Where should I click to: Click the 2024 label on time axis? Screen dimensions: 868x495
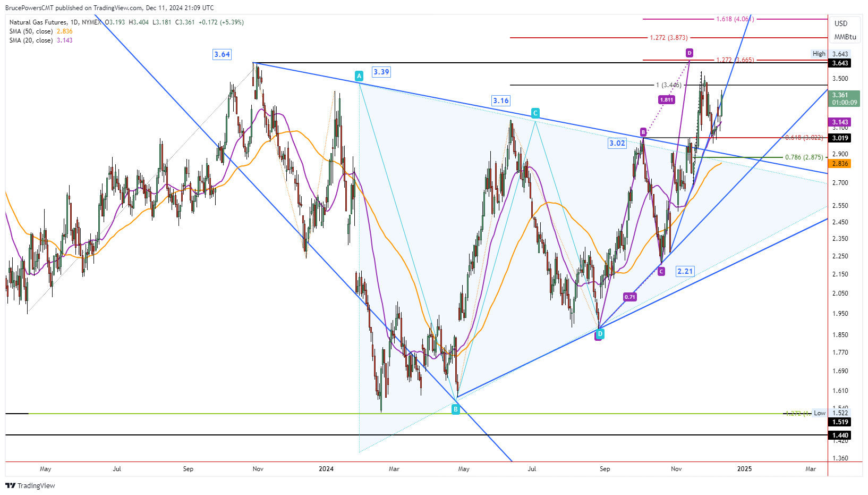point(326,469)
